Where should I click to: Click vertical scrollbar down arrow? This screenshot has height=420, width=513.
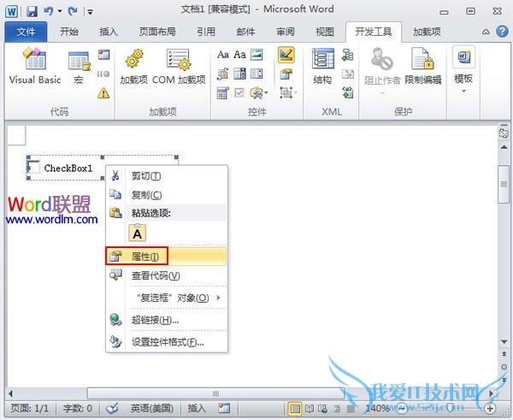coord(504,342)
